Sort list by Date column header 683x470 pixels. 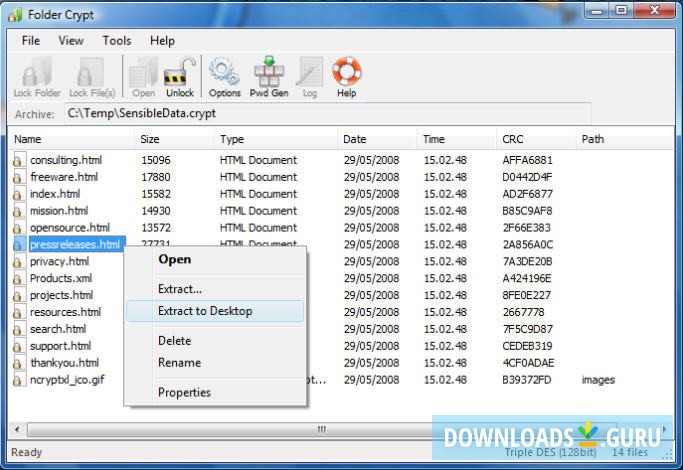[377, 139]
